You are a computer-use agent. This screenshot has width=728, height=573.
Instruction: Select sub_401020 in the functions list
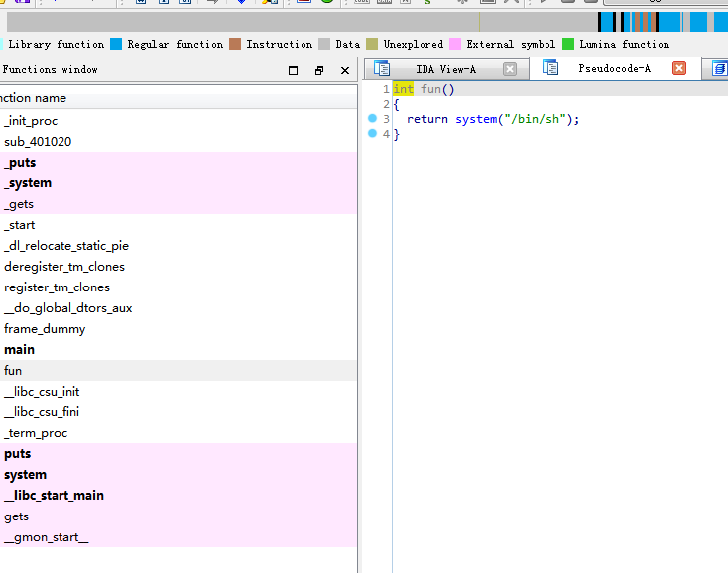(179, 142)
